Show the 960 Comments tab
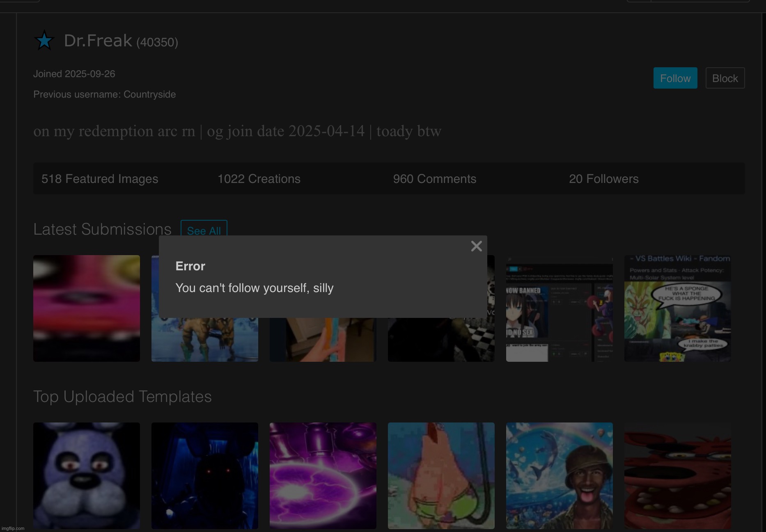The width and height of the screenshot is (766, 532). pyautogui.click(x=434, y=179)
